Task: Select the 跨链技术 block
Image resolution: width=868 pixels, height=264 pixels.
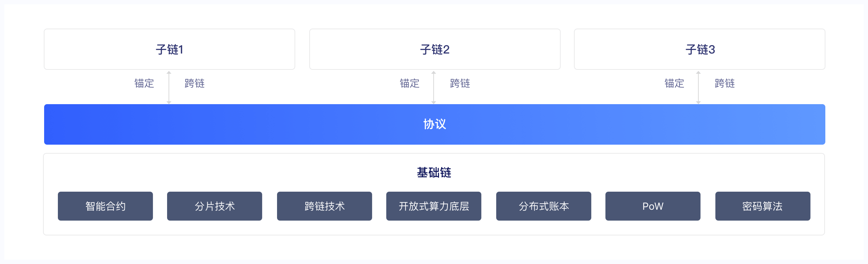Action: tap(324, 206)
